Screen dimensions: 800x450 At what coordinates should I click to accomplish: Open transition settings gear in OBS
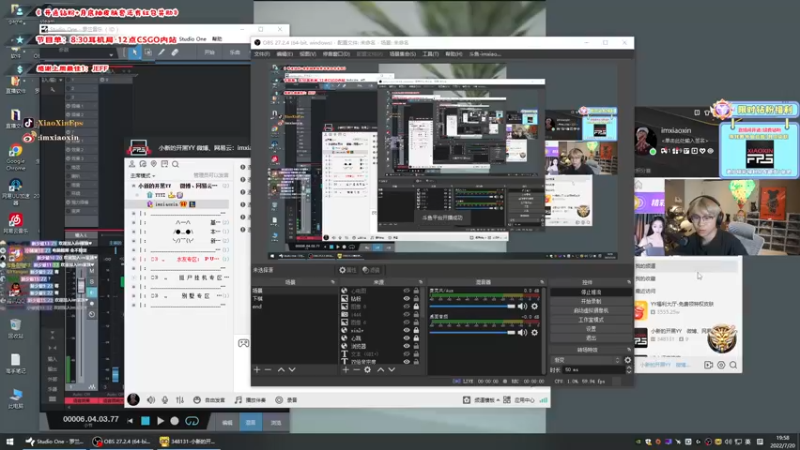[628, 360]
